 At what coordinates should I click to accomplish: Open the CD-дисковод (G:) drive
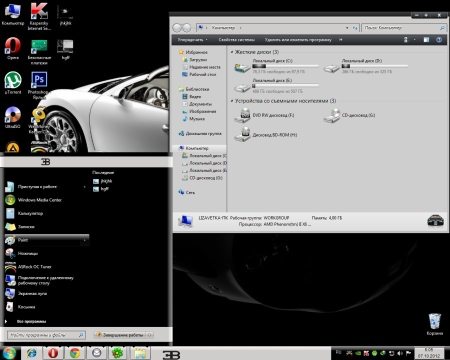(350, 115)
